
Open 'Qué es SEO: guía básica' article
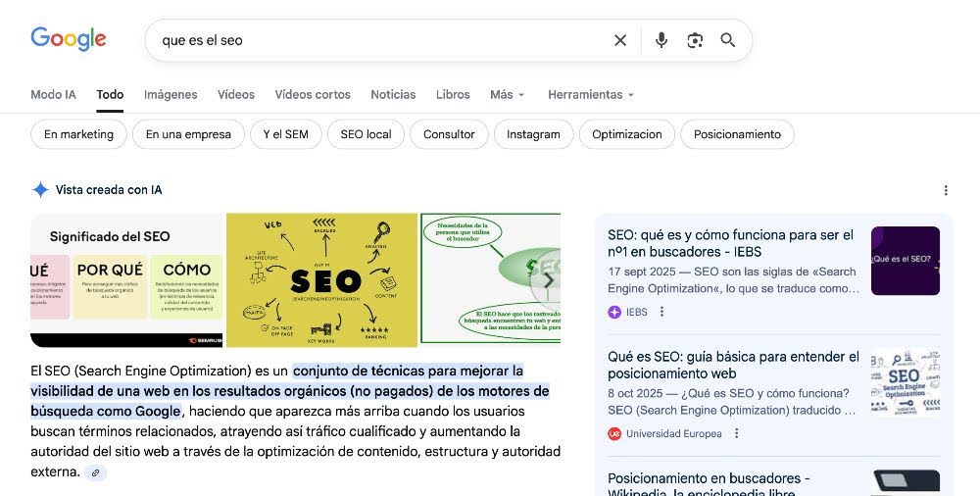(x=733, y=366)
